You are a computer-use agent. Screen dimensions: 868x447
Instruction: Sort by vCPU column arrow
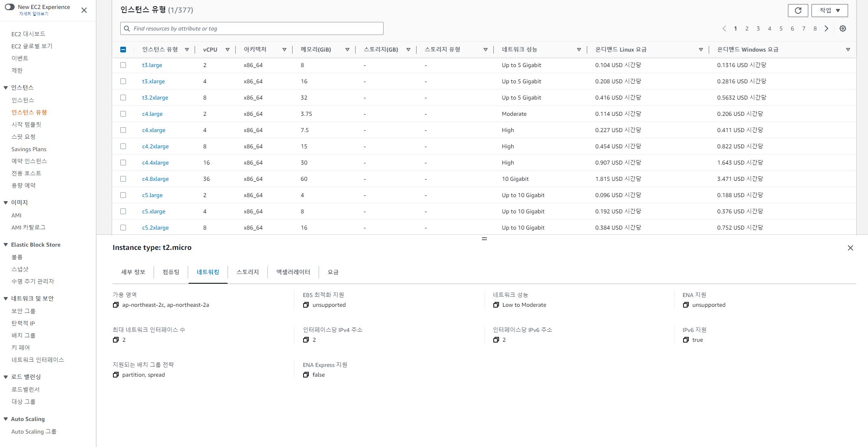click(x=228, y=50)
